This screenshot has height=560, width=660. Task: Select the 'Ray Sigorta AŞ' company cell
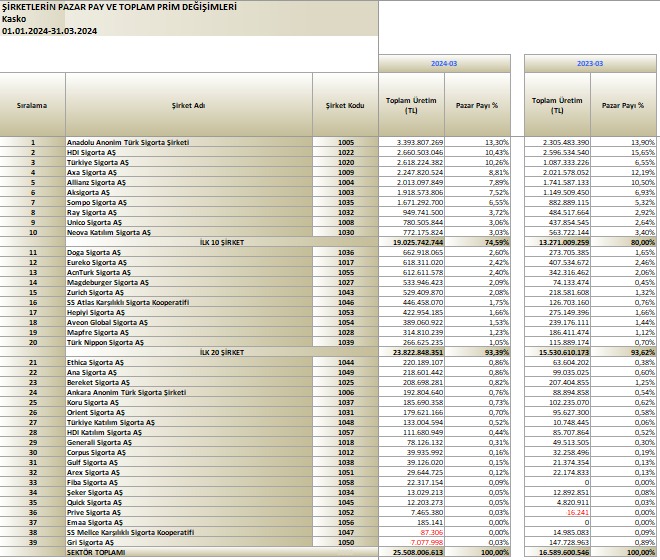(x=189, y=212)
